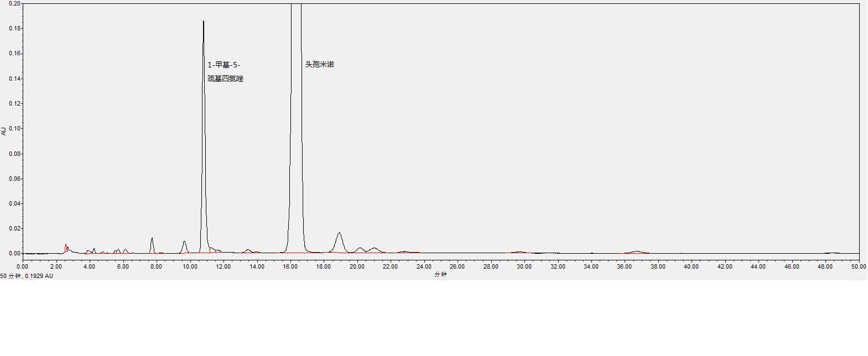Select the peak apex near 10.8 minutes

(x=204, y=22)
